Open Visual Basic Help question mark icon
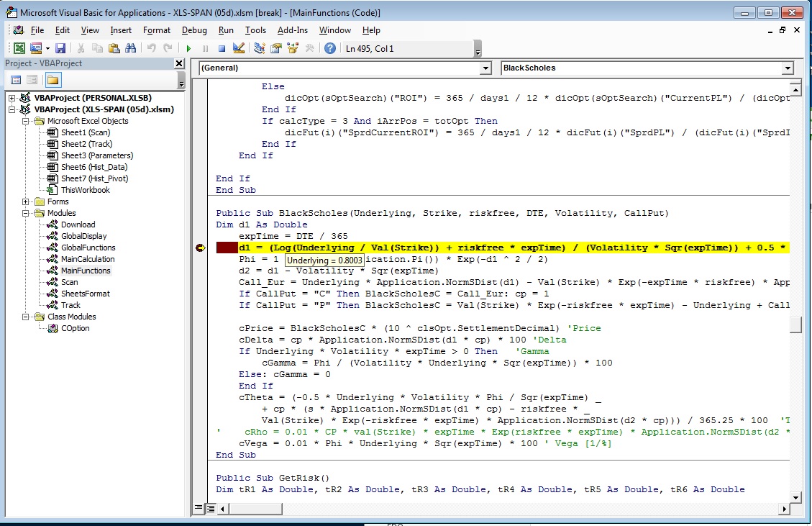 click(330, 48)
